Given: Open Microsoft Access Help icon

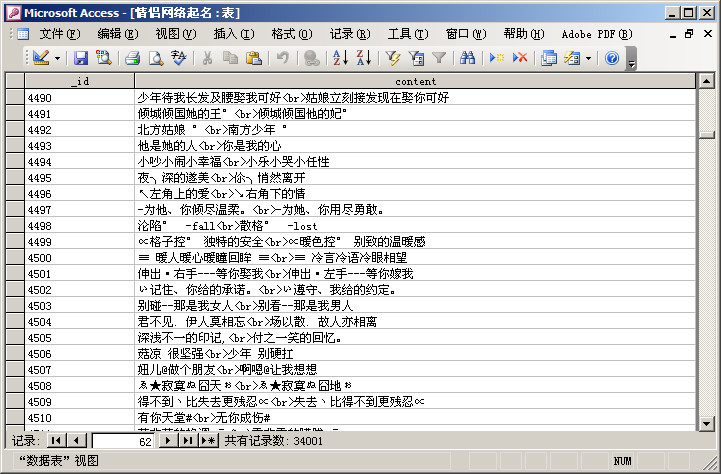Looking at the screenshot, I should (612, 58).
